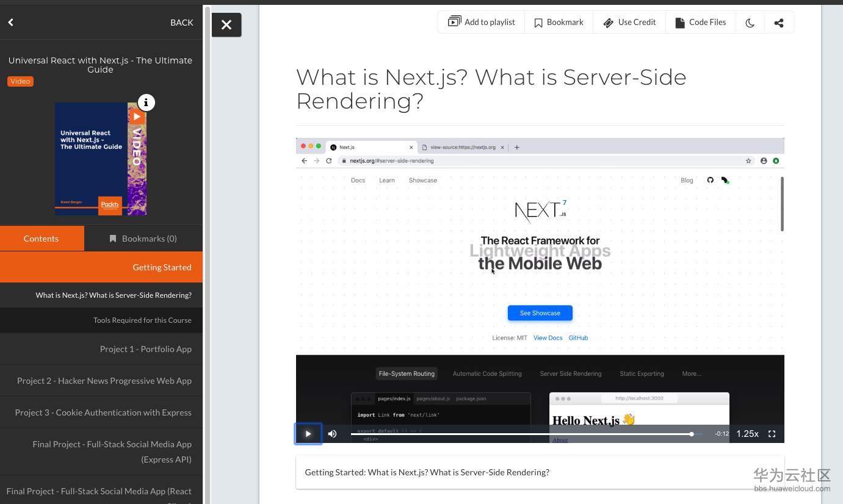Mute the video using the speaker icon

click(332, 434)
